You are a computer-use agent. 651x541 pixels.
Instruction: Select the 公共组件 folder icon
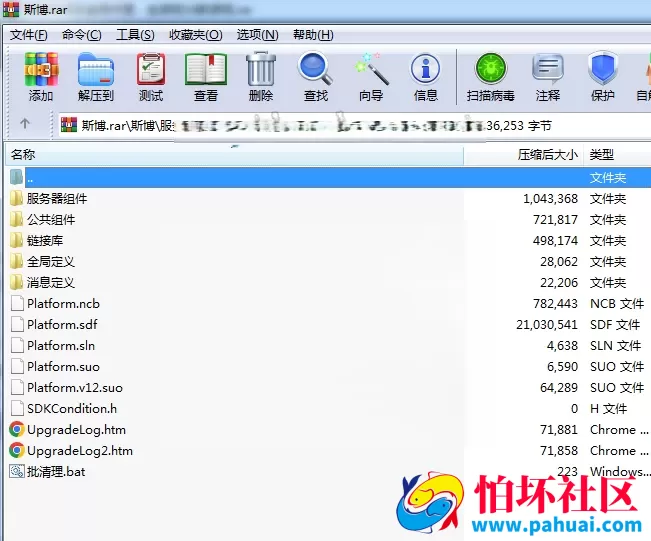pyautogui.click(x=16, y=219)
